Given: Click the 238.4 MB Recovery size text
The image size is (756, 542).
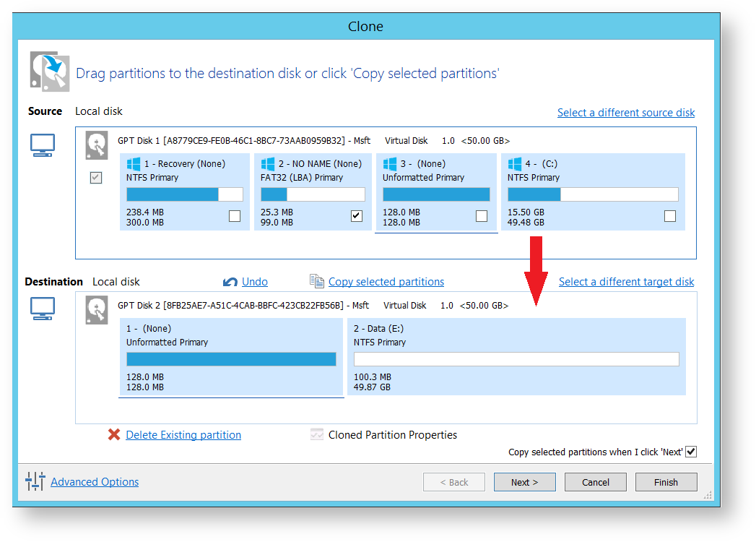Looking at the screenshot, I should 145,212.
